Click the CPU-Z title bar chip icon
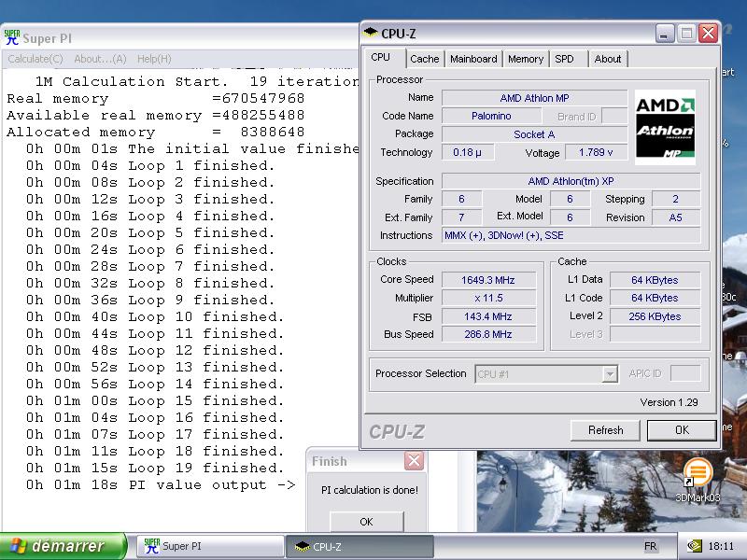This screenshot has height=560, width=747. tap(370, 34)
